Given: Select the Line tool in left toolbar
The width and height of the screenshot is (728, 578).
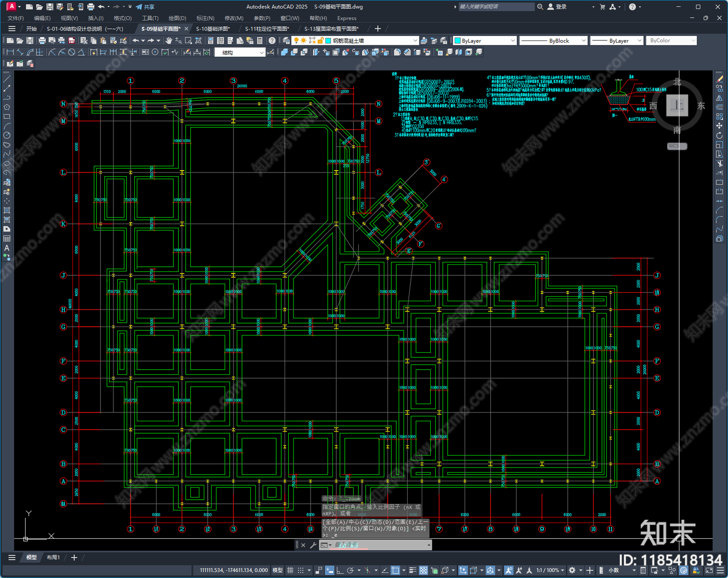Looking at the screenshot, I should pyautogui.click(x=7, y=79).
